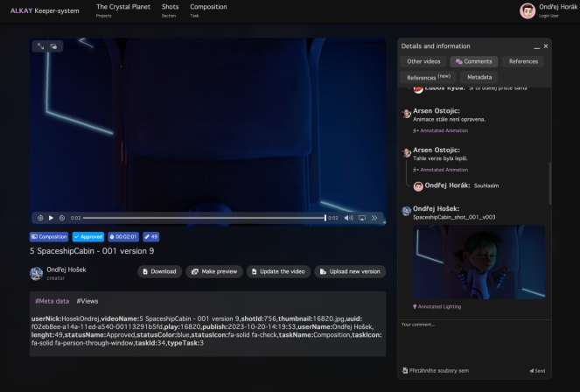
Task: Click the reply text 'Souhlasím'
Action: click(x=486, y=185)
